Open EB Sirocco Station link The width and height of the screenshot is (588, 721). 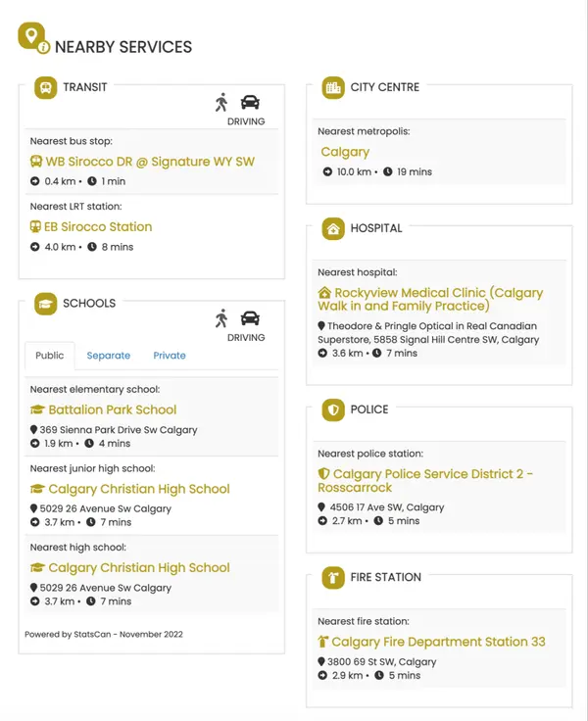coord(98,227)
